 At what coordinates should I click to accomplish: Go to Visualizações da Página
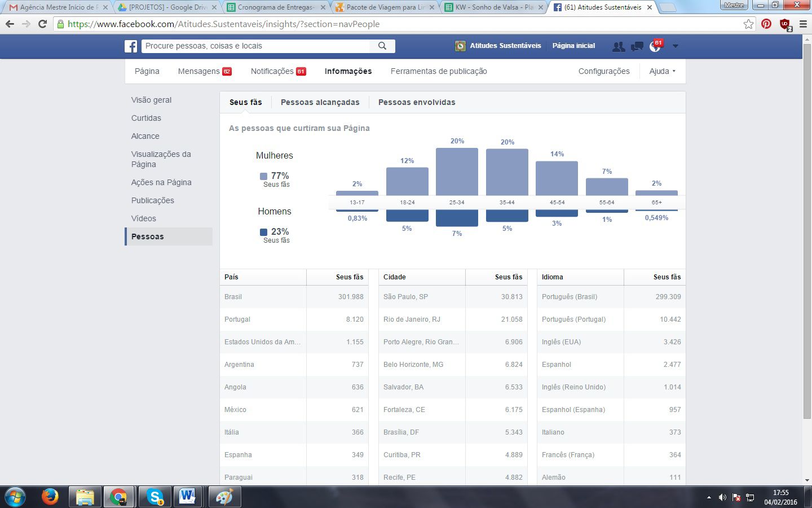(x=161, y=159)
